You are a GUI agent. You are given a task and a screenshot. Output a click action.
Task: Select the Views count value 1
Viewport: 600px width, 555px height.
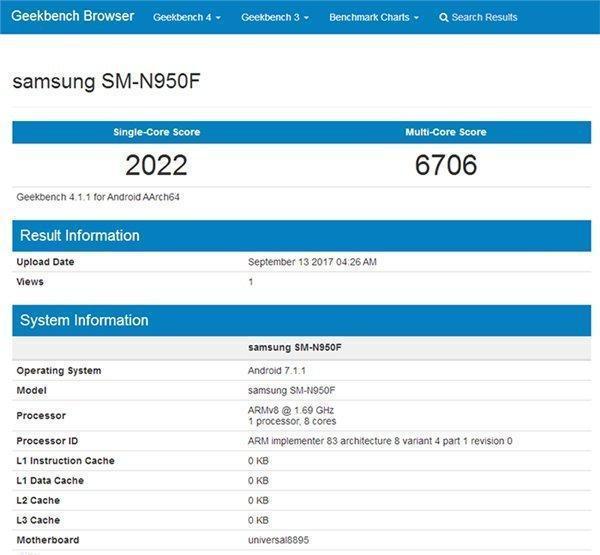pyautogui.click(x=251, y=282)
